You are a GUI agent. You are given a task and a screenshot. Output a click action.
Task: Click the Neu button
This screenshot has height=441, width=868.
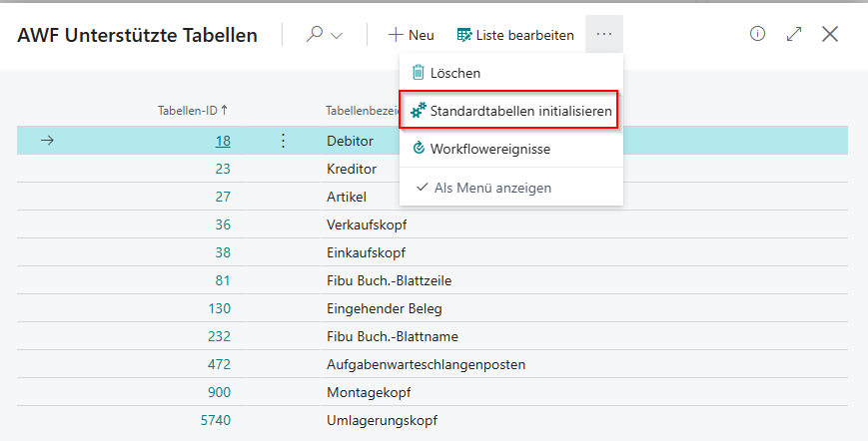(411, 35)
